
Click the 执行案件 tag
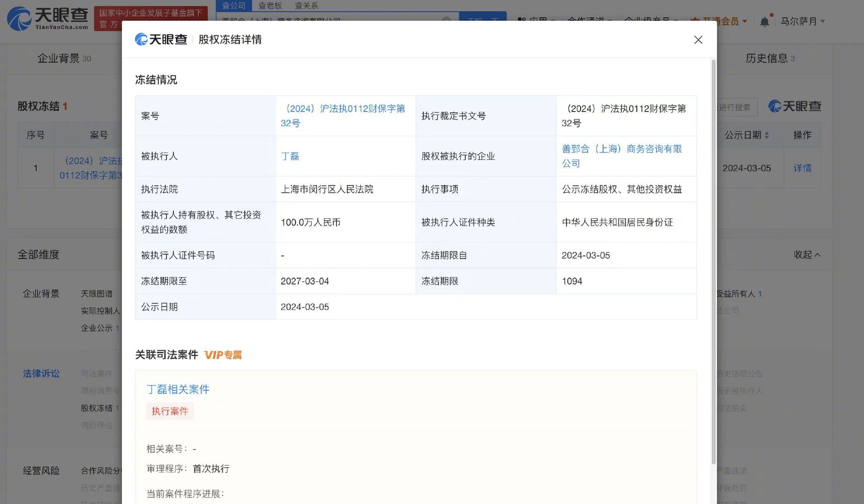click(x=170, y=411)
